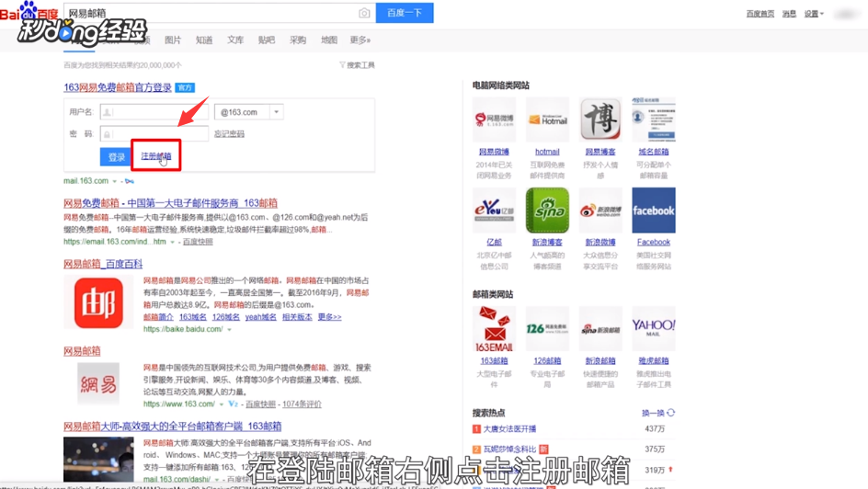Click the 用户名 input field
The height and width of the screenshot is (489, 868).
coord(154,112)
